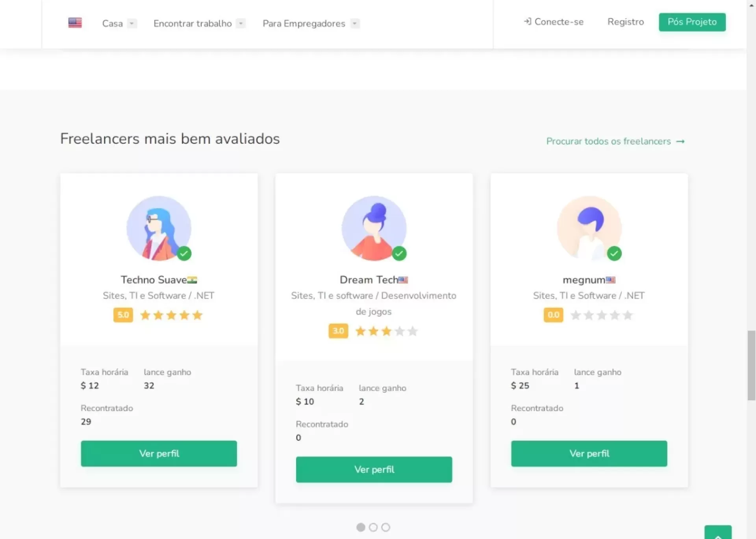Expand the Casa dropdown arrow

click(132, 24)
